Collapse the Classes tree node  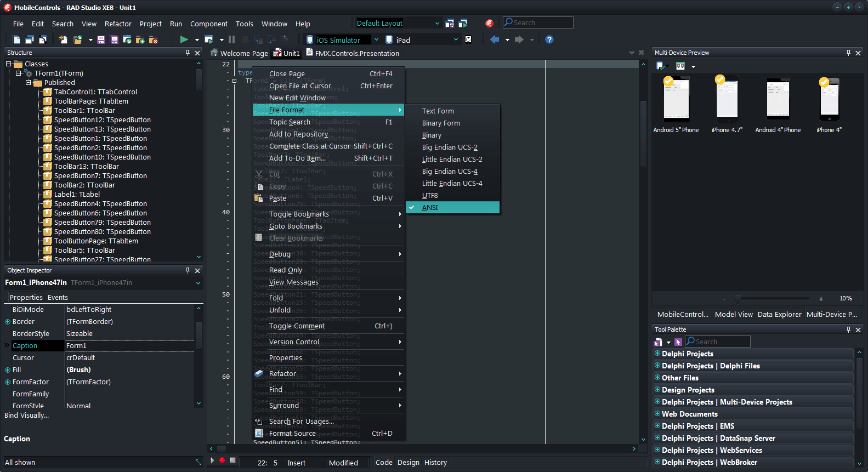point(9,64)
